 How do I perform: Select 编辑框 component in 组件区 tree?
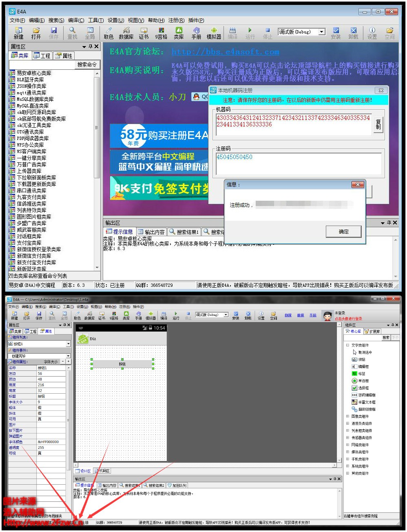[360, 366]
